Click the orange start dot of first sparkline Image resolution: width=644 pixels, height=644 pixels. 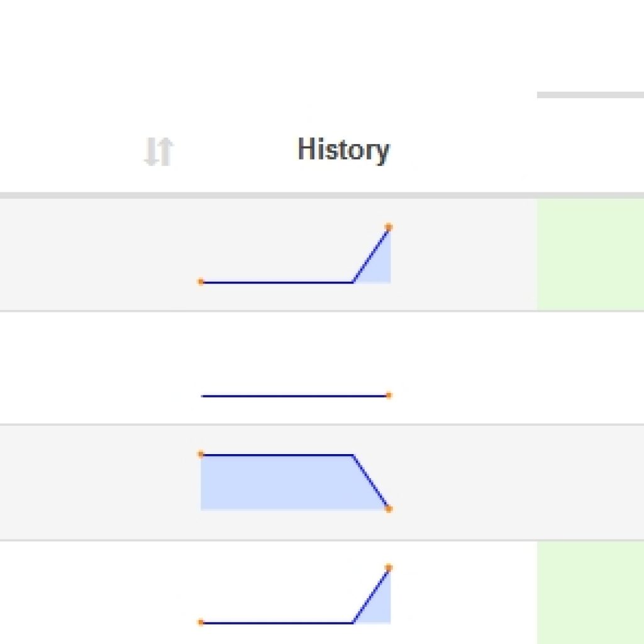point(201,282)
